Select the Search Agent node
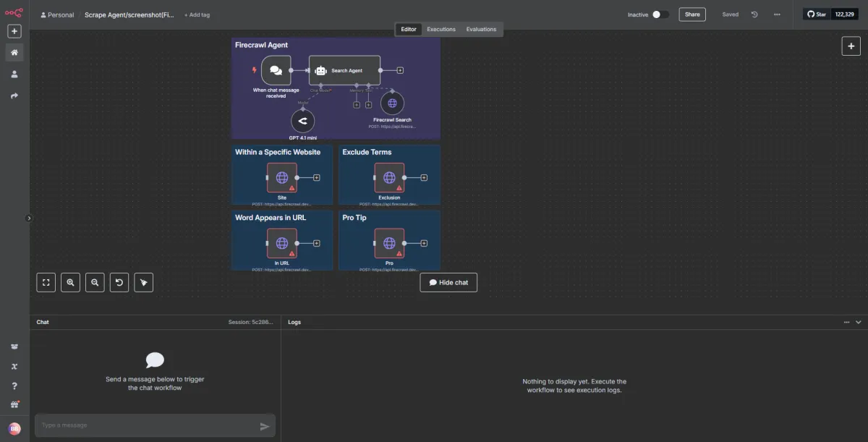The image size is (868, 442). click(x=344, y=70)
